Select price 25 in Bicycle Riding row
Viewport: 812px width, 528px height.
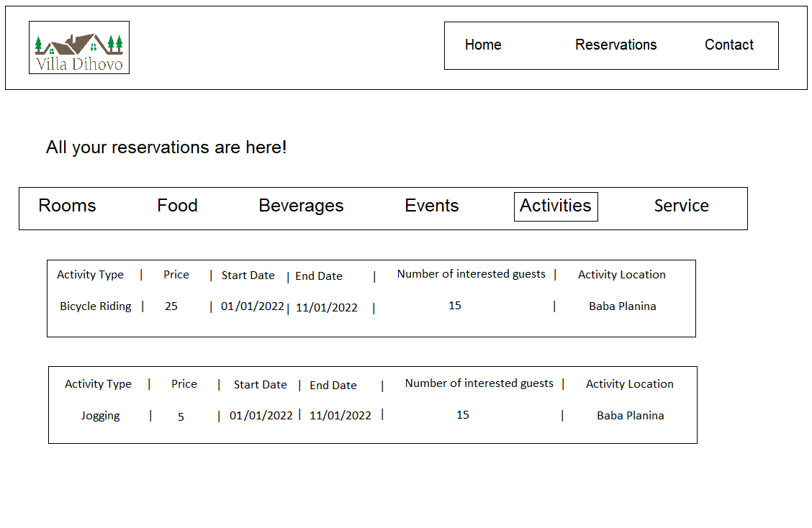point(171,306)
